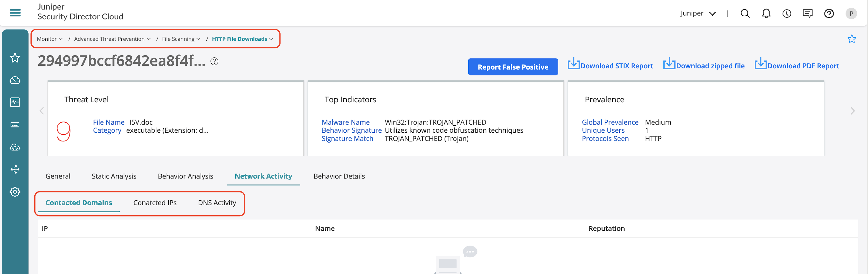Image resolution: width=868 pixels, height=274 pixels.
Task: Expand the File Scanning breadcrumb dropdown
Action: tap(181, 39)
